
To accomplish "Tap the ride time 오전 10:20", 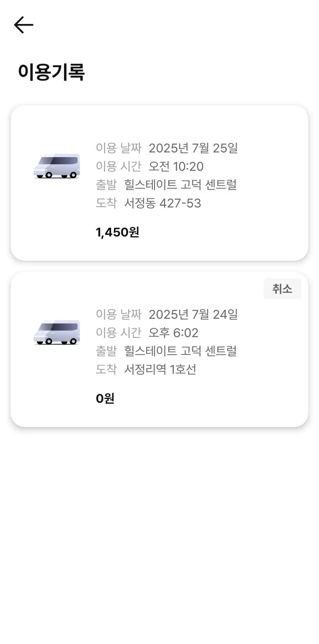I will pos(176,166).
